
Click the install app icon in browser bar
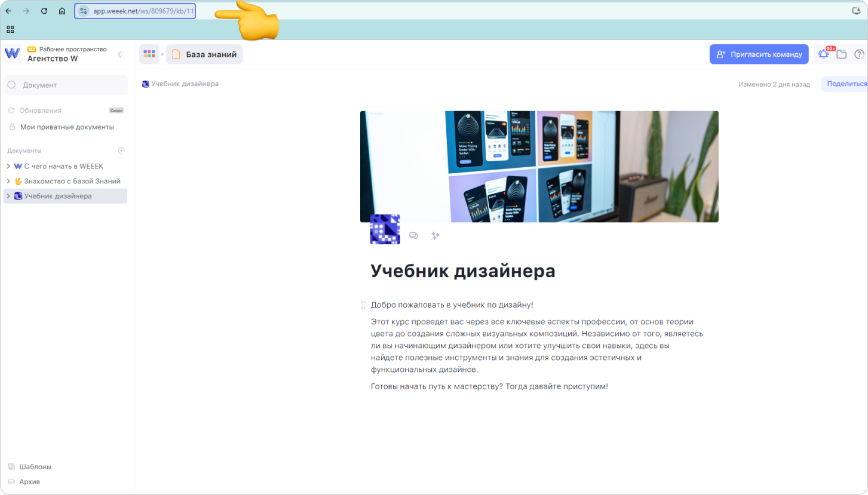coord(855,11)
